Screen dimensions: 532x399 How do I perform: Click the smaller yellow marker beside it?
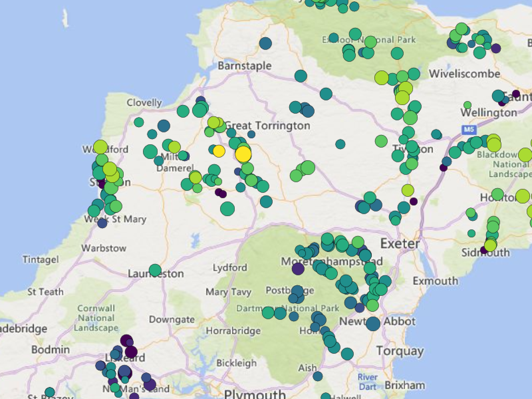219,151
